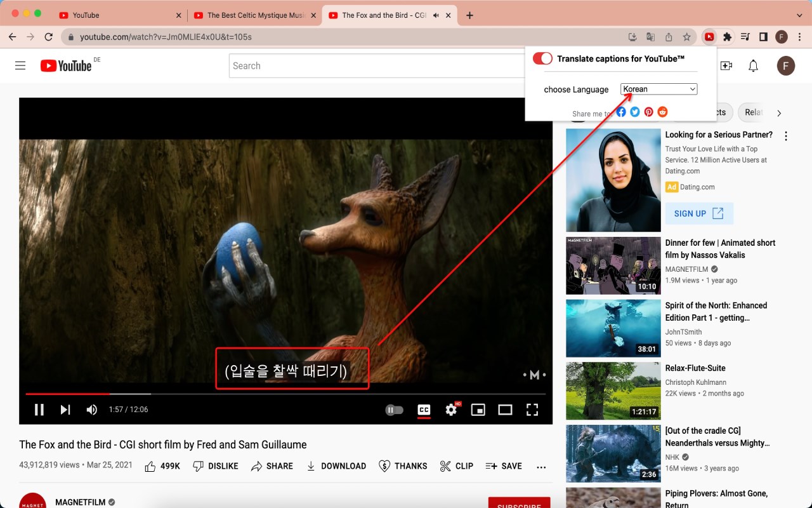This screenshot has width=812, height=508.
Task: Reload the page
Action: (48, 37)
